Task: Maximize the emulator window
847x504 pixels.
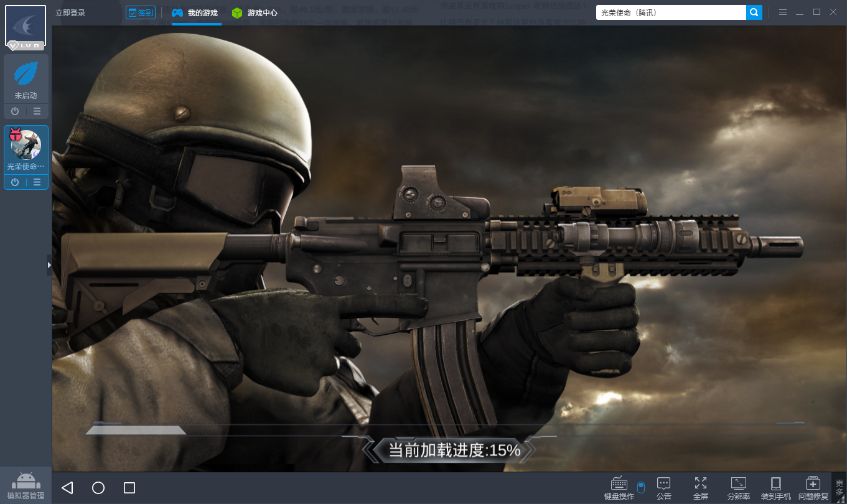Action: [817, 12]
